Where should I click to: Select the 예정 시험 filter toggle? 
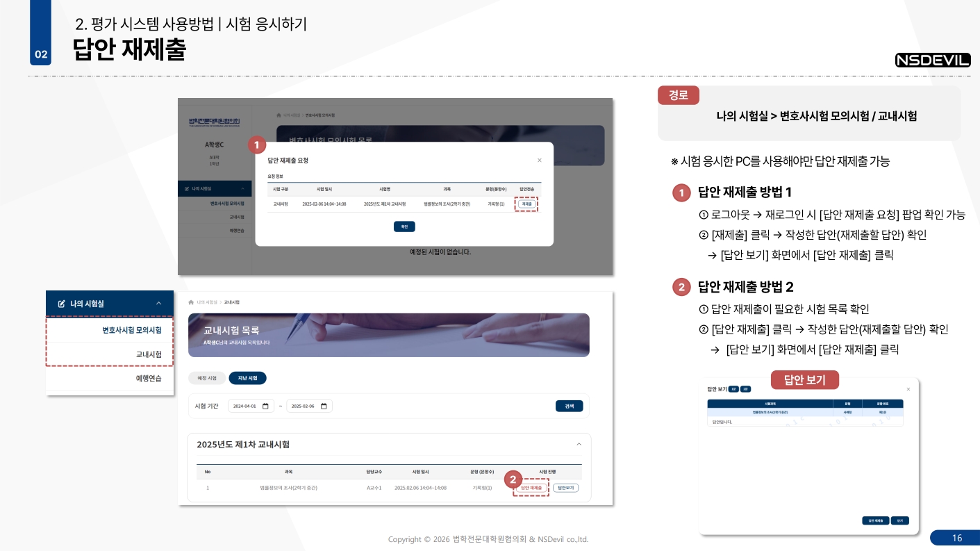[x=207, y=379]
